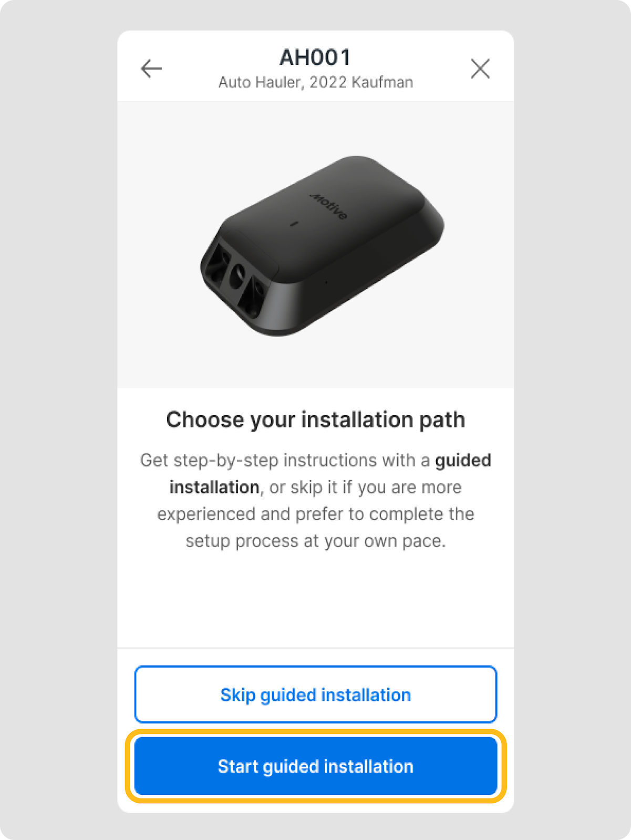This screenshot has height=840, width=631.
Task: Skip guided installation
Action: point(316,695)
